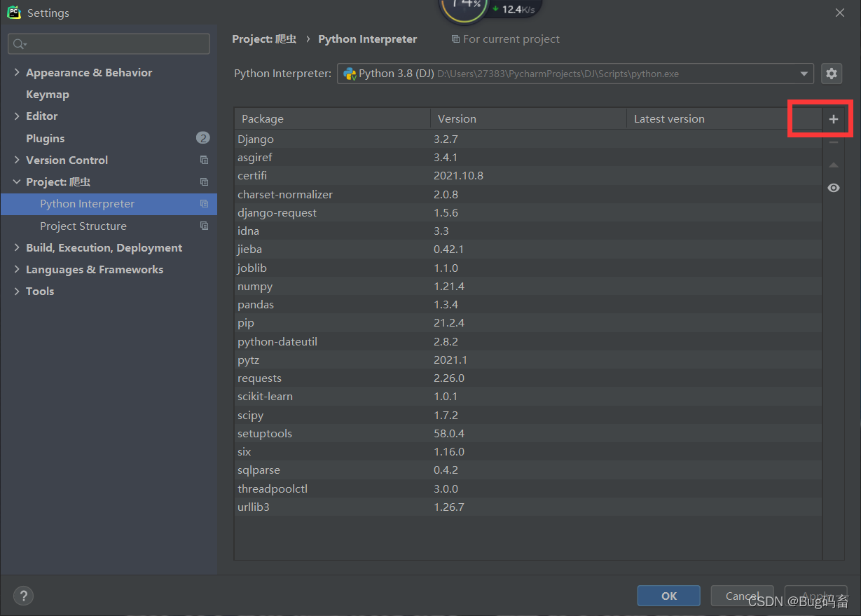Select the pandas package row
The image size is (861, 616).
point(528,305)
